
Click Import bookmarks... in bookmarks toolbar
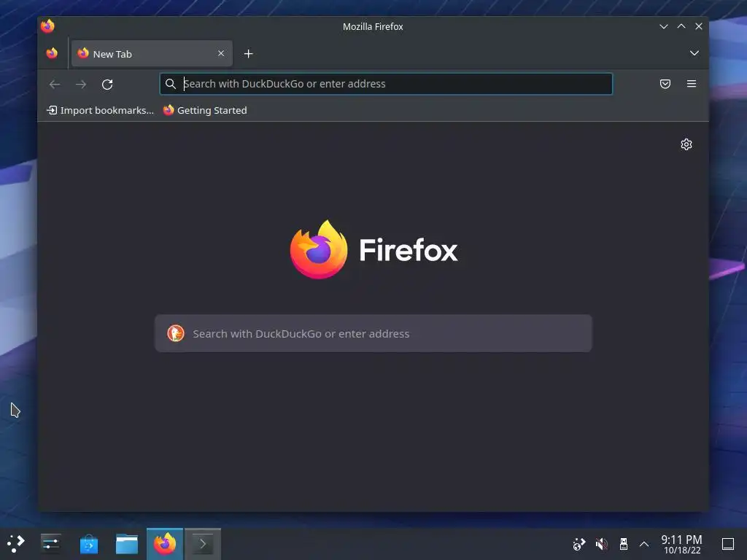point(101,111)
